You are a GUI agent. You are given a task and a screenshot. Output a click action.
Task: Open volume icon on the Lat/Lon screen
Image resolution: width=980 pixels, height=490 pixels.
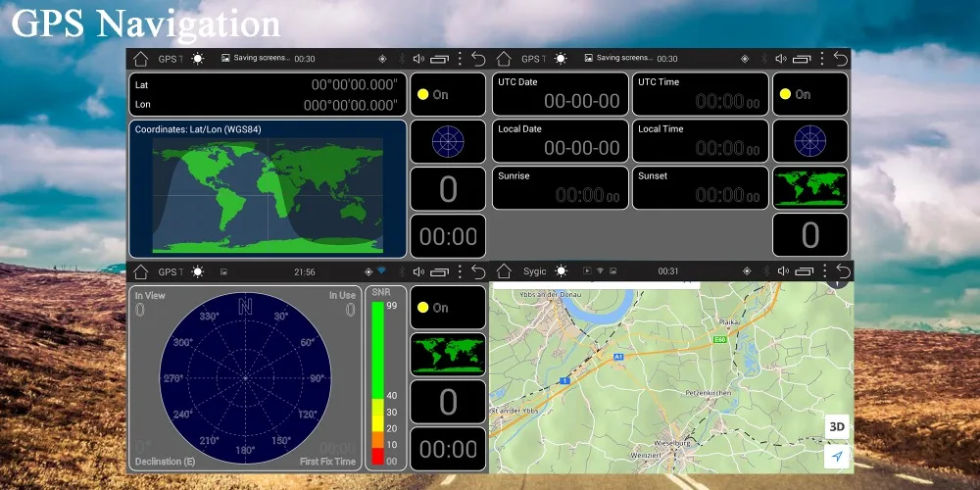(418, 59)
